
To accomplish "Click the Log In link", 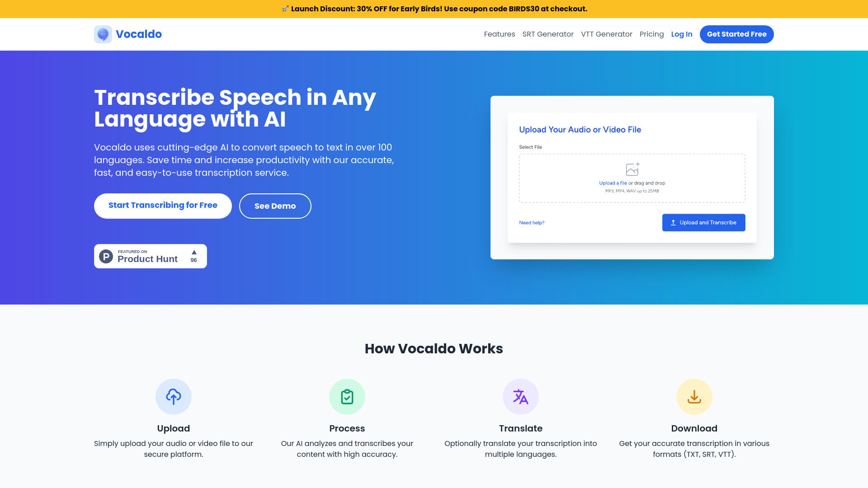I will pos(681,34).
